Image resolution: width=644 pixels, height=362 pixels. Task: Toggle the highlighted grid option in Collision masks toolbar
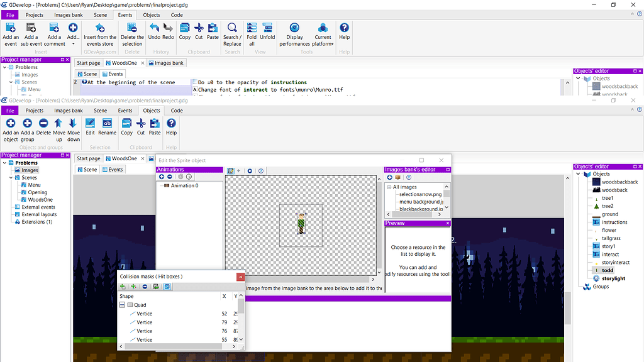[x=167, y=286]
